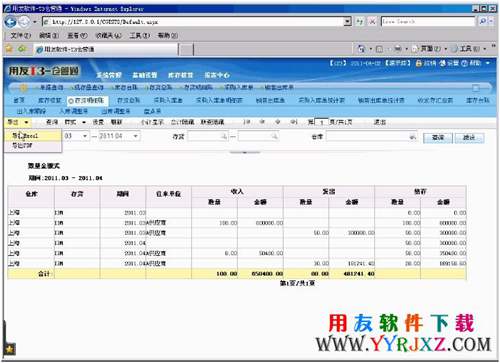Click the IE Back arrow button
500x363 pixels.
[10, 22]
